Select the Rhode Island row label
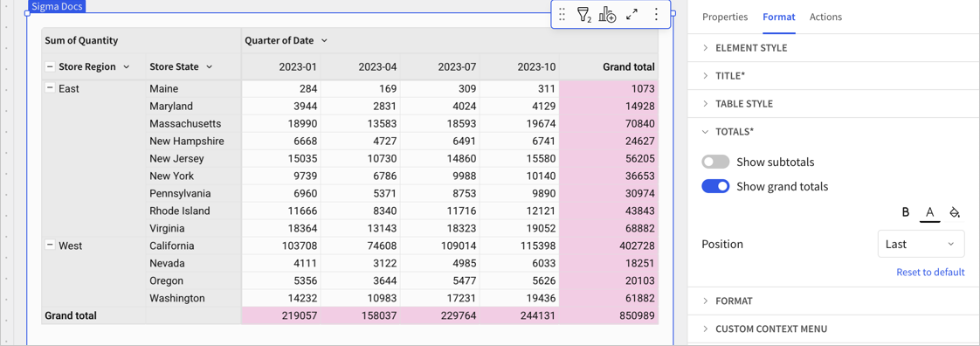The width and height of the screenshot is (980, 346). pos(179,211)
